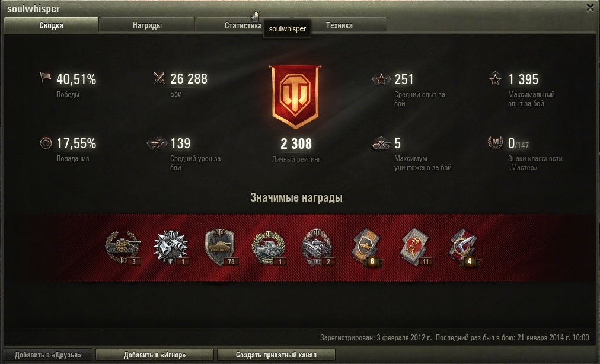Click the Добавить в «Друзья» button
The width and height of the screenshot is (600, 364).
[48, 355]
